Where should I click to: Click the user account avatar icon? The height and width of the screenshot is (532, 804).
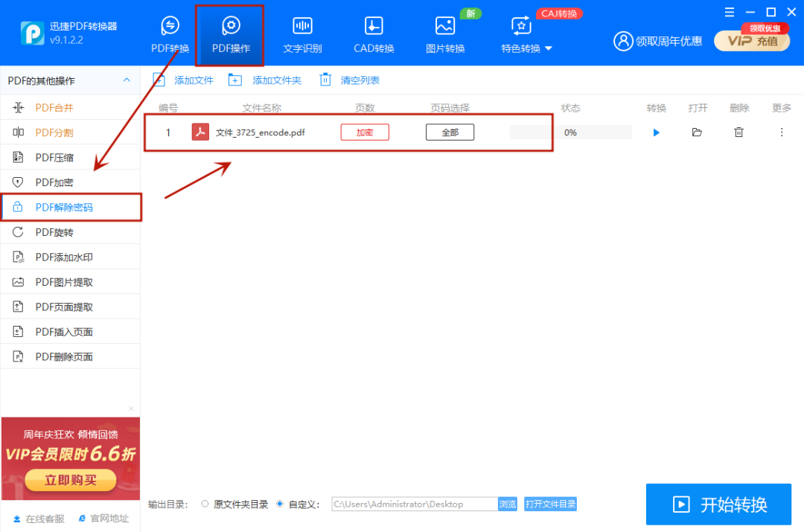(x=623, y=41)
